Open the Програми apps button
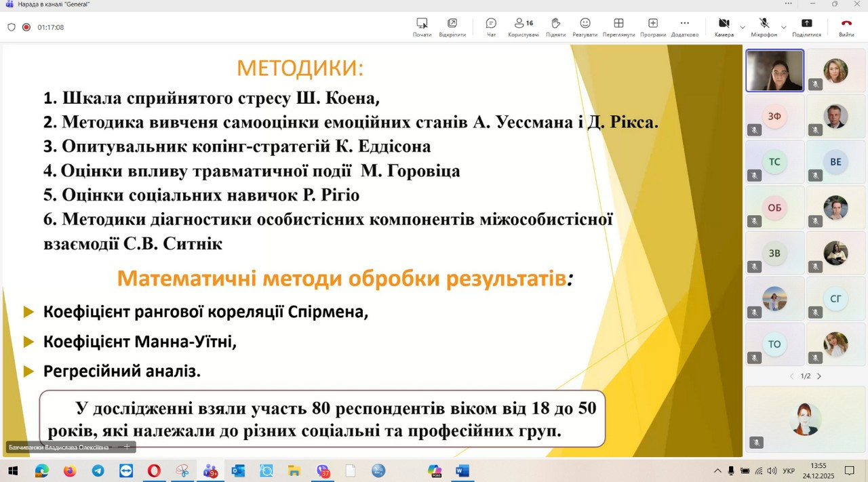The width and height of the screenshot is (868, 482). coord(652,26)
